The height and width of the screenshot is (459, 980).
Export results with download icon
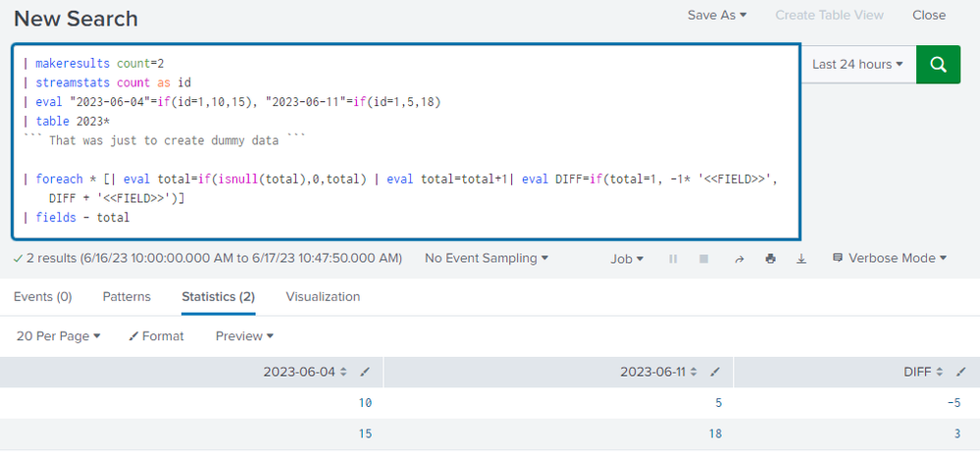[x=801, y=259]
